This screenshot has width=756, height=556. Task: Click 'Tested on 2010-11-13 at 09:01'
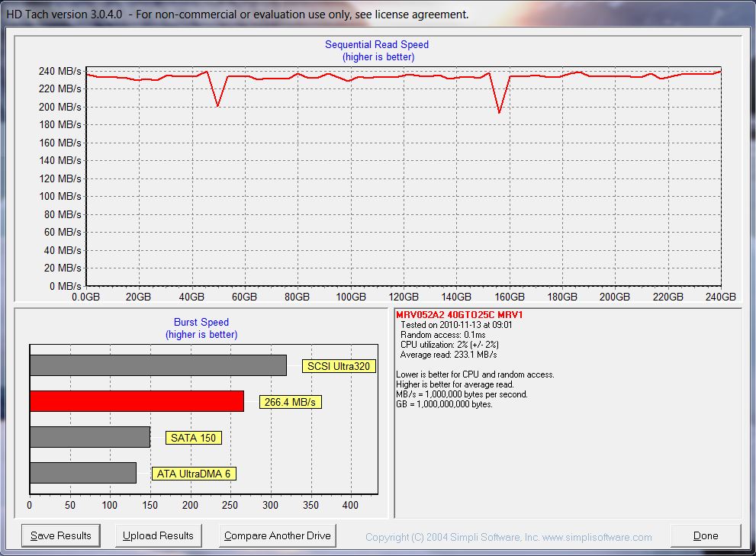(456, 325)
